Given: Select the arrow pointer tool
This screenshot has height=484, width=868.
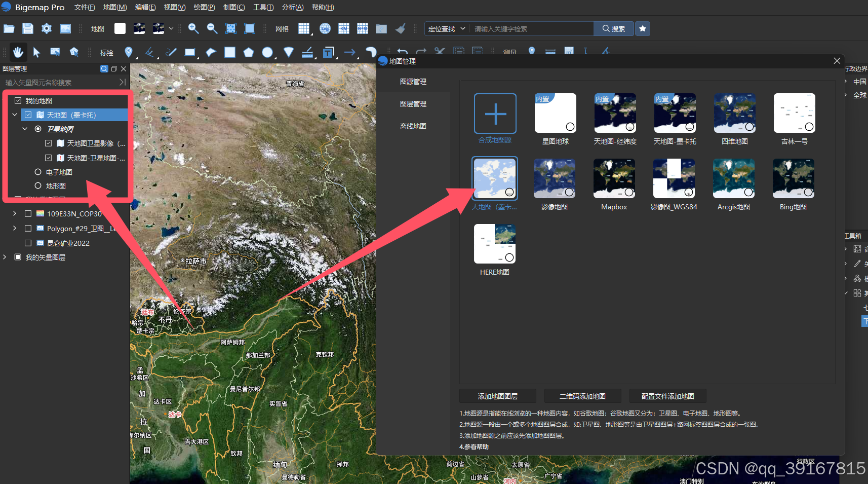Looking at the screenshot, I should [36, 52].
